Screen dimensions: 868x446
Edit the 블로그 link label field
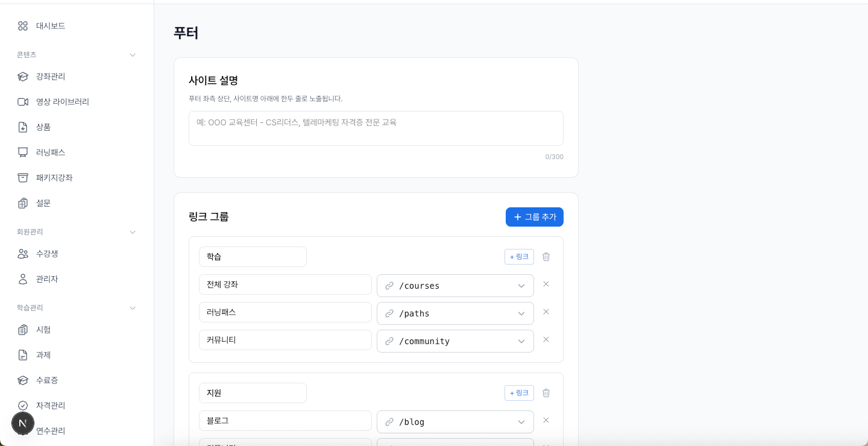point(285,421)
